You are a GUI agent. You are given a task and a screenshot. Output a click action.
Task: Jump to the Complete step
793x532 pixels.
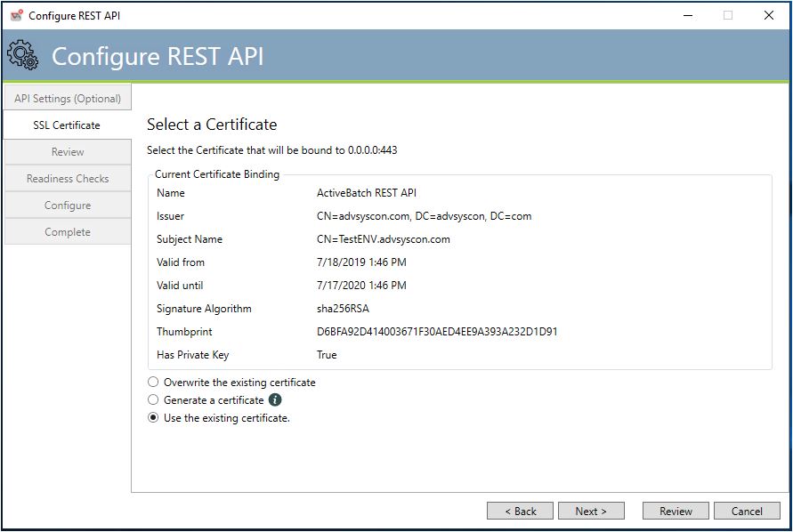(x=68, y=232)
